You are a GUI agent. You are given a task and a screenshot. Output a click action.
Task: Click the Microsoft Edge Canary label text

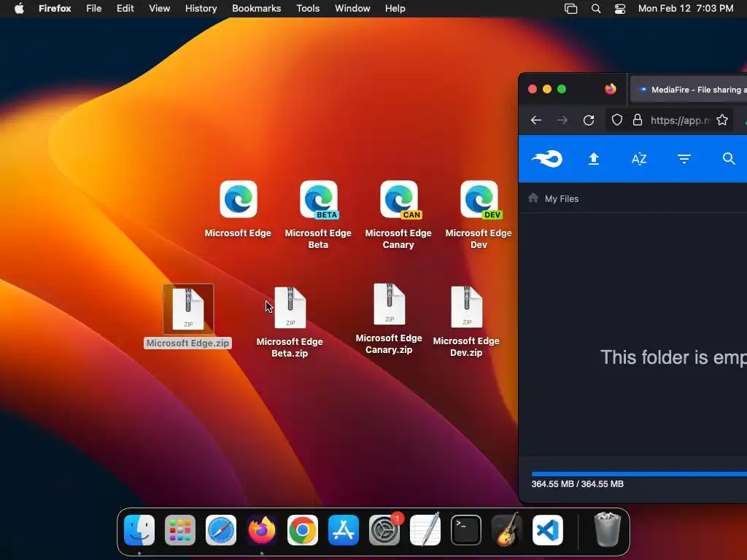398,238
